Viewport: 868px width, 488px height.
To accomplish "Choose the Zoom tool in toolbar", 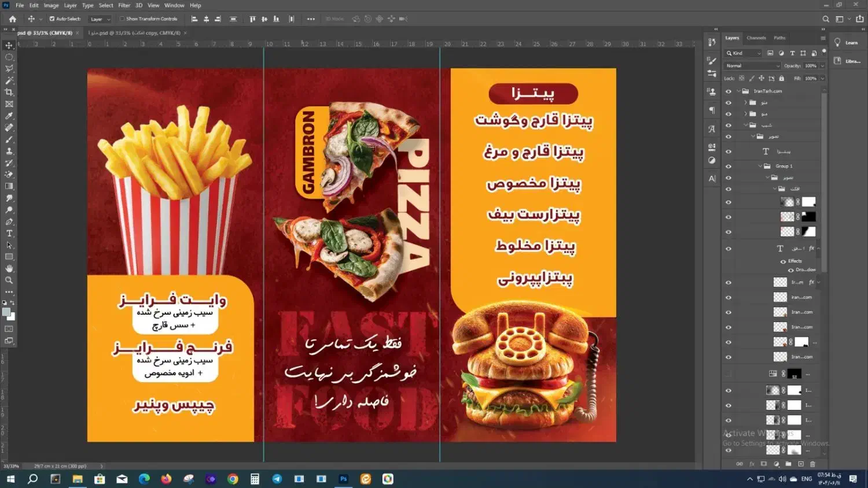I will point(9,280).
